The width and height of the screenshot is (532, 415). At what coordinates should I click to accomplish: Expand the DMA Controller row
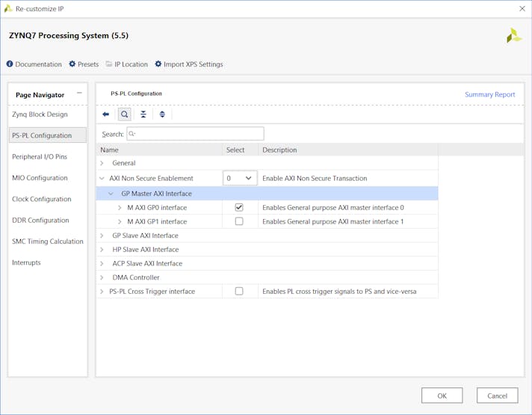pos(102,277)
